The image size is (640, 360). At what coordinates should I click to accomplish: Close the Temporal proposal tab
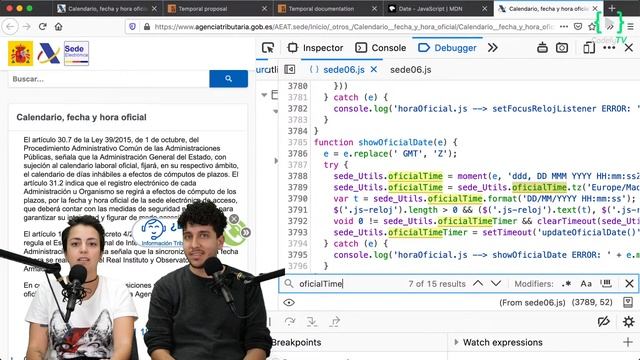click(264, 9)
